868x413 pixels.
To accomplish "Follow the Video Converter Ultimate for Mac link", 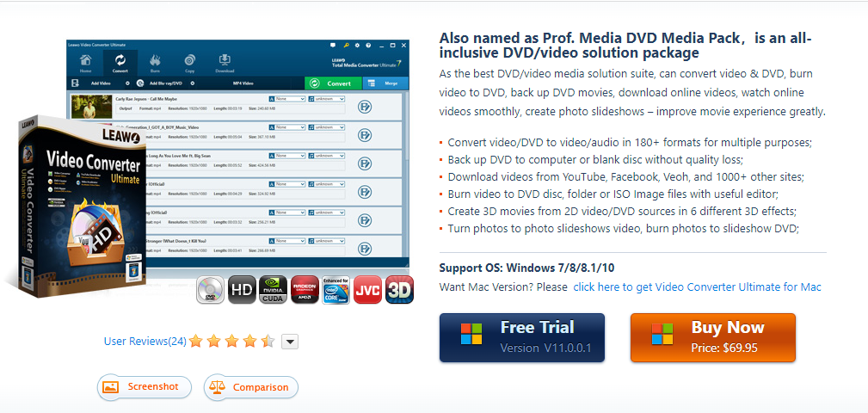I will tap(697, 287).
